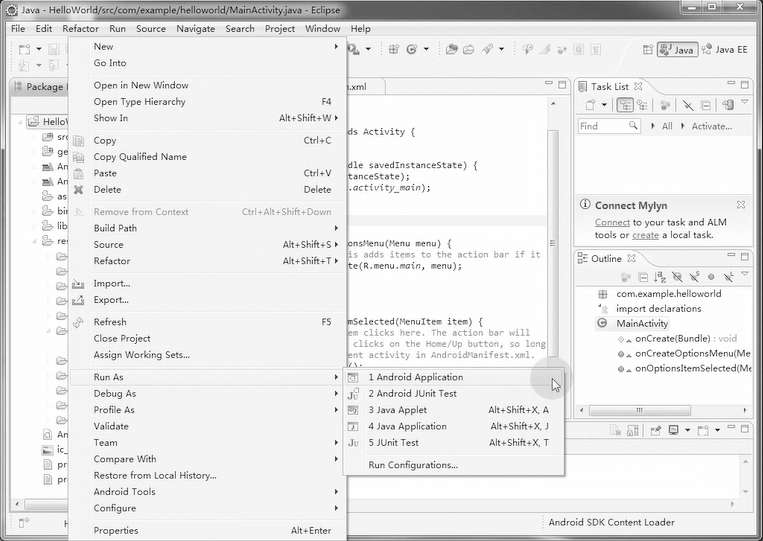The width and height of the screenshot is (763, 541).
Task: Choose Delete from the context menu
Action: [x=207, y=190]
